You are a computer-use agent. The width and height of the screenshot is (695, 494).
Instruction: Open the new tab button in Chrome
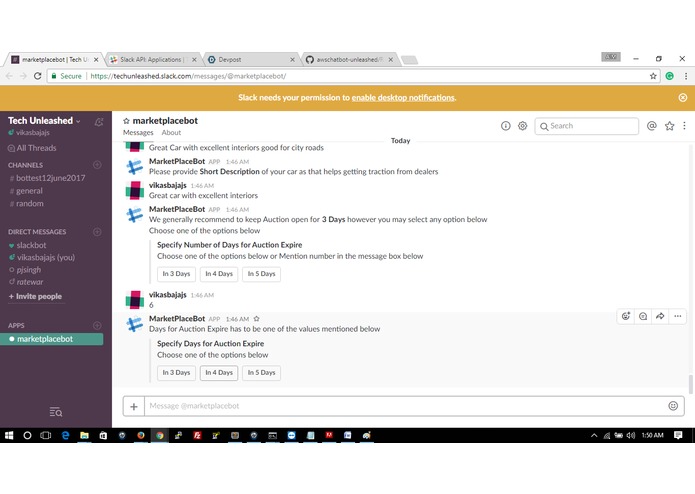tap(410, 60)
